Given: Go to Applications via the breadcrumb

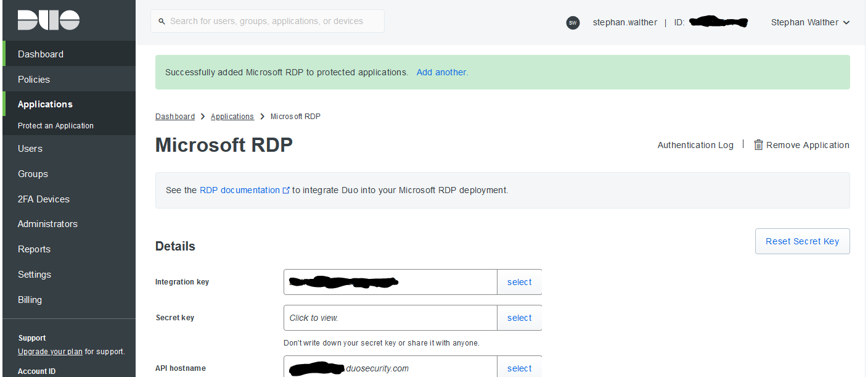Looking at the screenshot, I should tap(232, 117).
